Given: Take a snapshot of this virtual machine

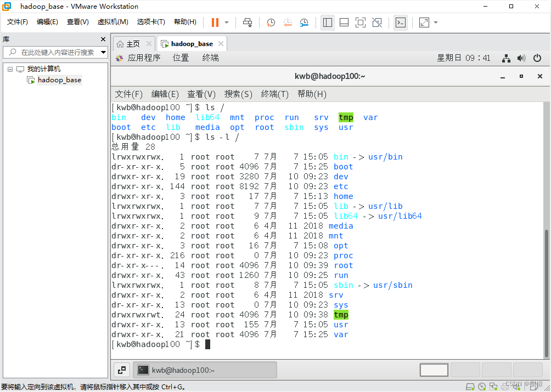Looking at the screenshot, I should [271, 22].
